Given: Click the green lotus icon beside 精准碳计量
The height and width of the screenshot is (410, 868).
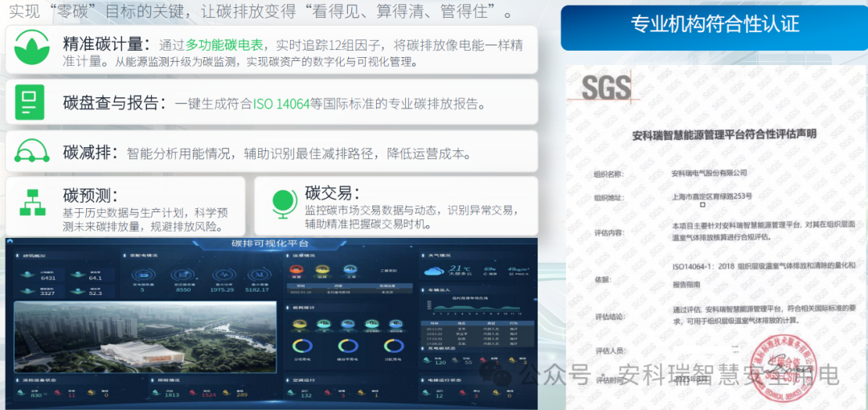Looking at the screenshot, I should coord(32,49).
